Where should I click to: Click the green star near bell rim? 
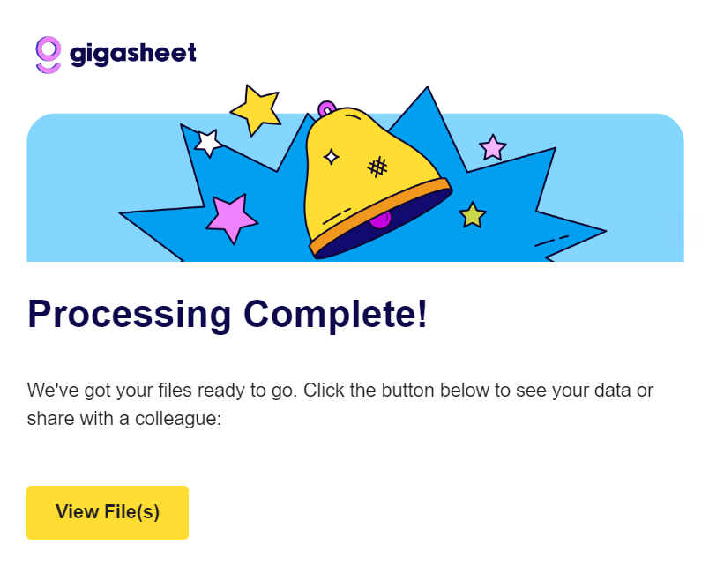pos(473,215)
